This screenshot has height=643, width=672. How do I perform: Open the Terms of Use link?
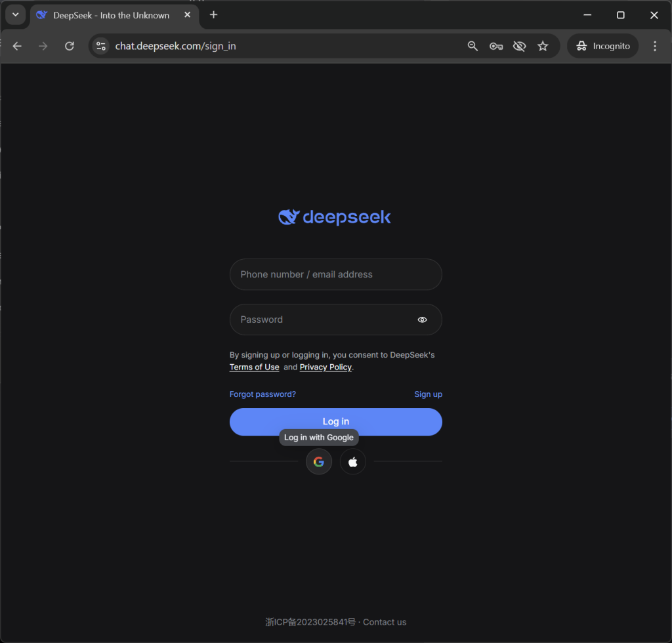[254, 367]
